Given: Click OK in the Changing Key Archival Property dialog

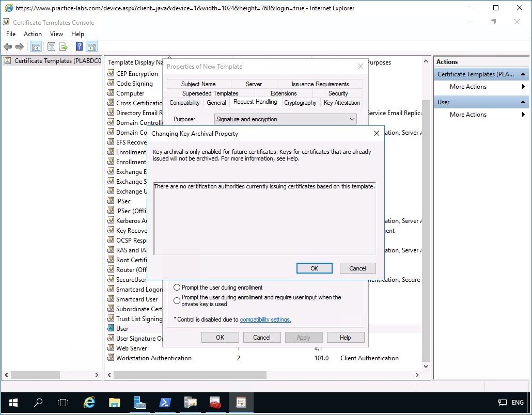Looking at the screenshot, I should tap(314, 268).
